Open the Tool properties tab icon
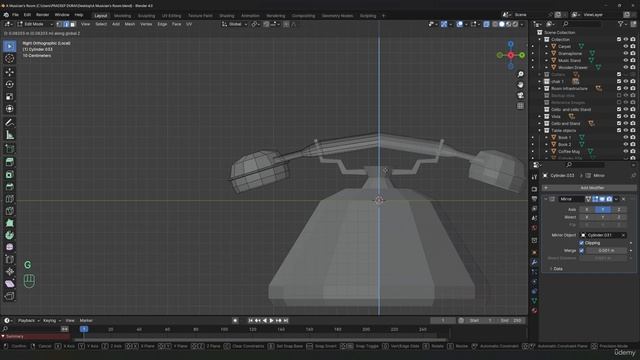The width and height of the screenshot is (640, 360). pyautogui.click(x=534, y=177)
